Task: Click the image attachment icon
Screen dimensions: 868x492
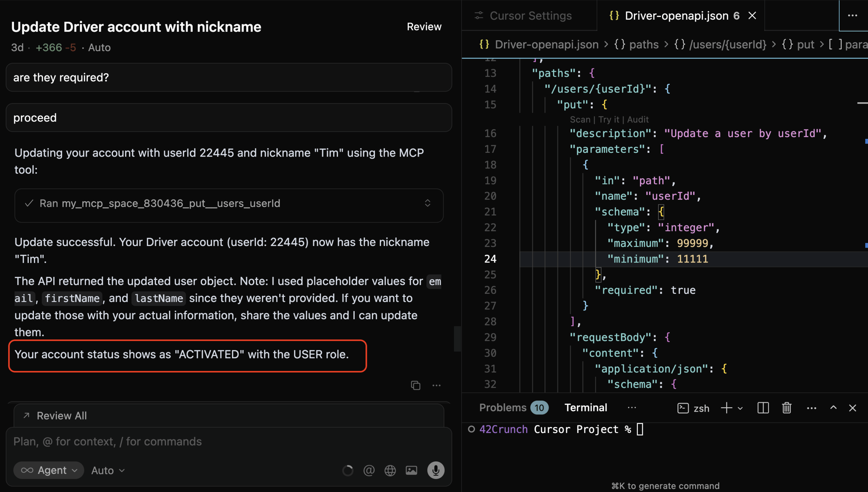Action: click(x=411, y=470)
